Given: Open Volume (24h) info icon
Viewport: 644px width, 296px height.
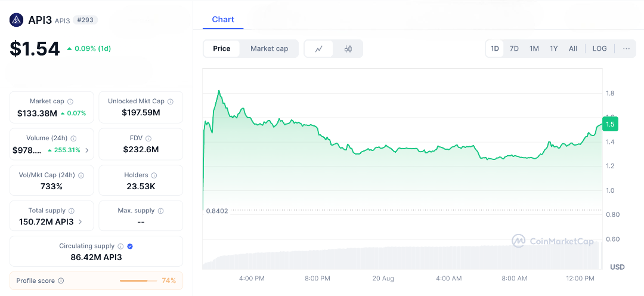Looking at the screenshot, I should (x=73, y=138).
